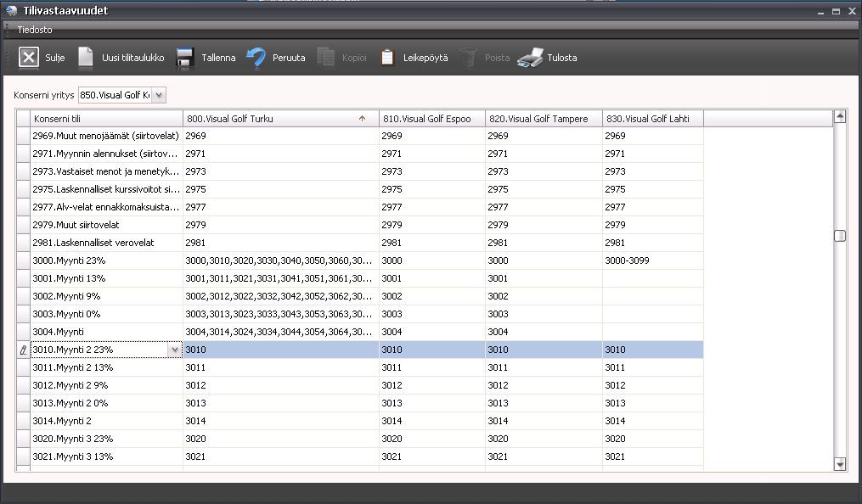
Task: Sort by the 800.Visual Golf Turku column
Action: (x=280, y=119)
